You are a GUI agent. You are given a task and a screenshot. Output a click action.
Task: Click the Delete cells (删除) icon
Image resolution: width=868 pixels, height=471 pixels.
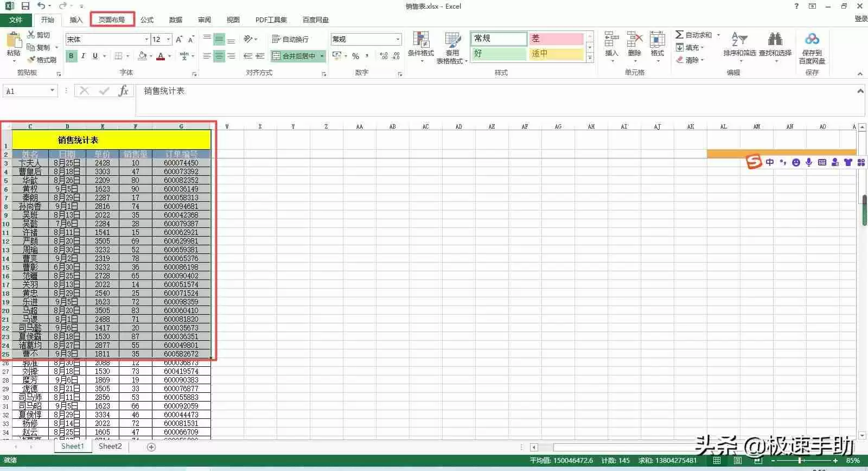pos(634,41)
